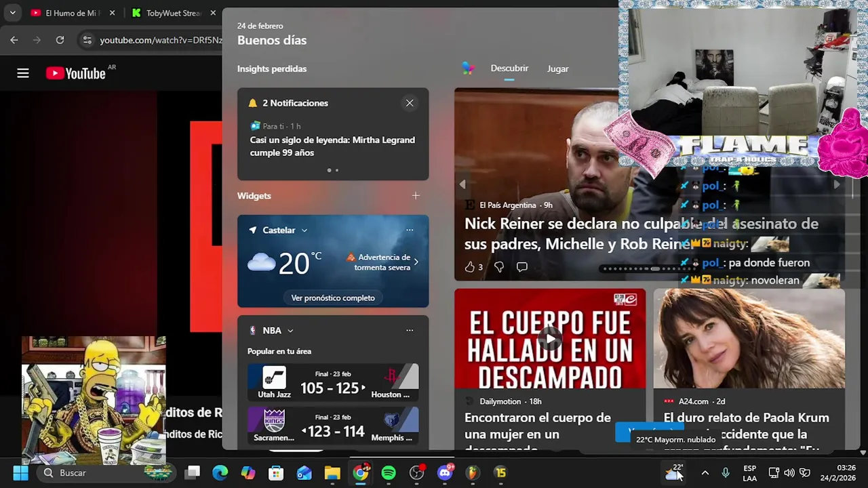Image resolution: width=868 pixels, height=488 pixels.
Task: Dismiss the 2 Notificaciones card
Action: coord(410,103)
